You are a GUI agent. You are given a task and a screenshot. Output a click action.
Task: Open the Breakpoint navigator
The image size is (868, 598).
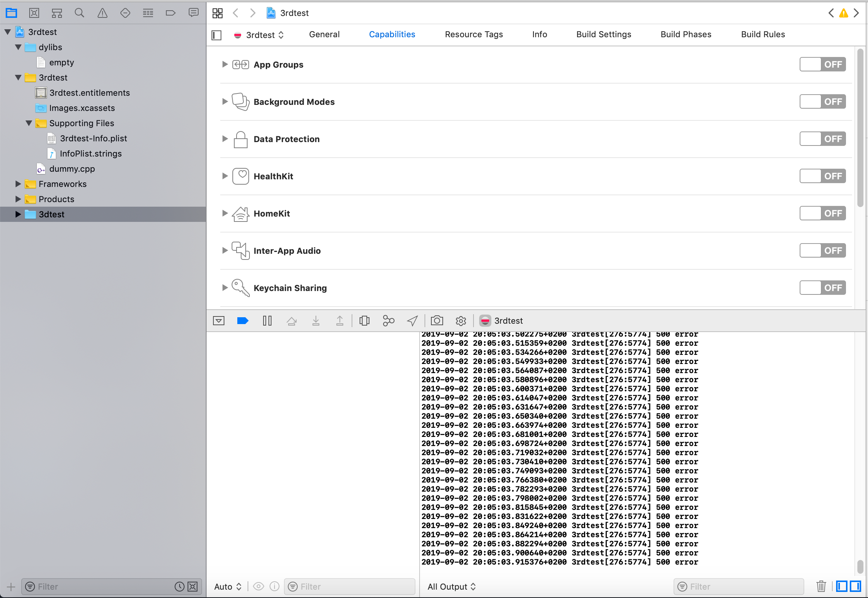[x=171, y=13]
